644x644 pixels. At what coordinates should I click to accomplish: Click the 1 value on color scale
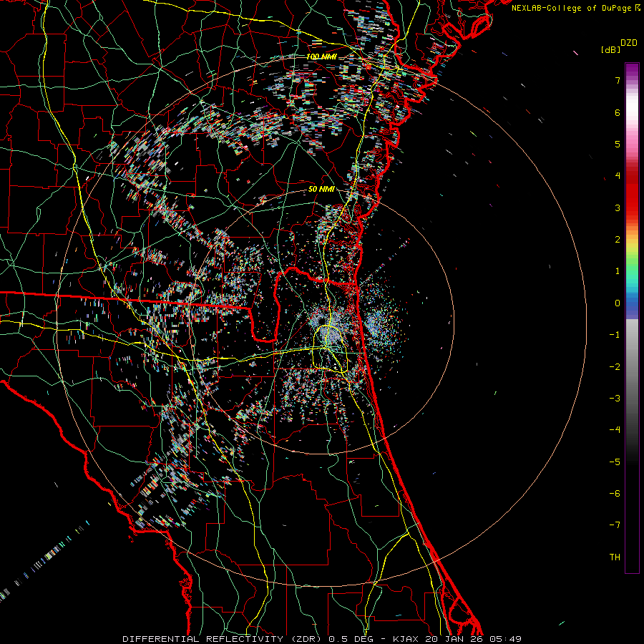[618, 271]
